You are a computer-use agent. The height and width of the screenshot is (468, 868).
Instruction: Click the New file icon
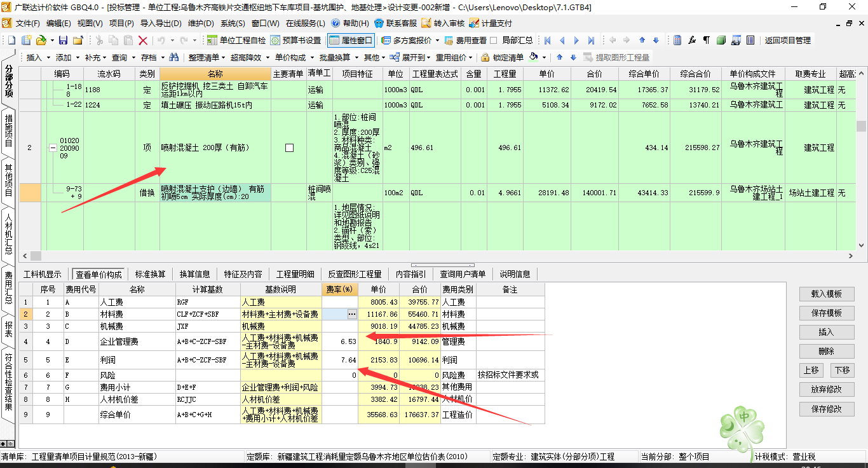(x=11, y=40)
